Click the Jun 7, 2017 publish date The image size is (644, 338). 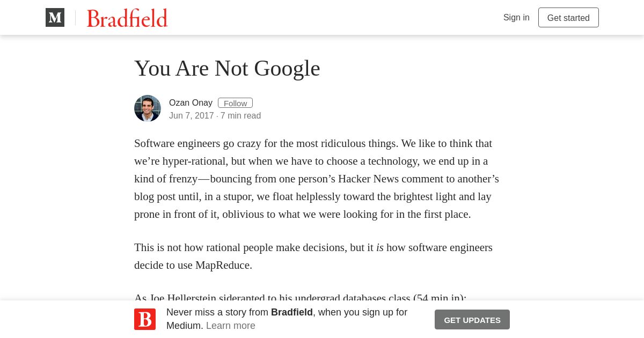click(x=192, y=115)
